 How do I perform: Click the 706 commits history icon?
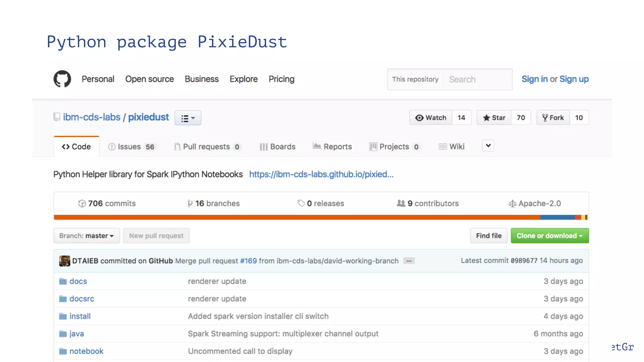point(82,204)
